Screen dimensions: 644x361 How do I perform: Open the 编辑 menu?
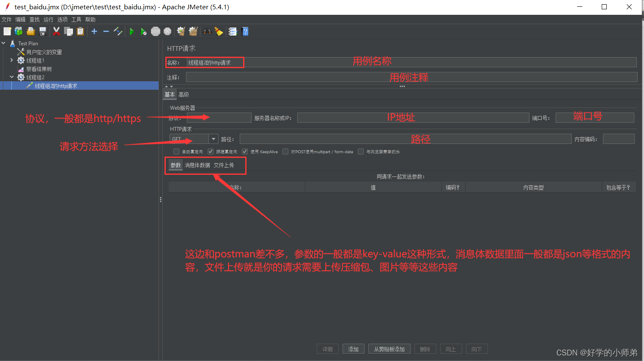pyautogui.click(x=20, y=19)
